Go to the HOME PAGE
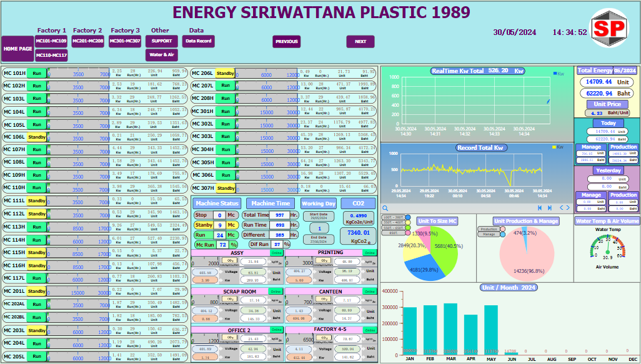Viewport: 641px width, 364px height. click(x=17, y=49)
